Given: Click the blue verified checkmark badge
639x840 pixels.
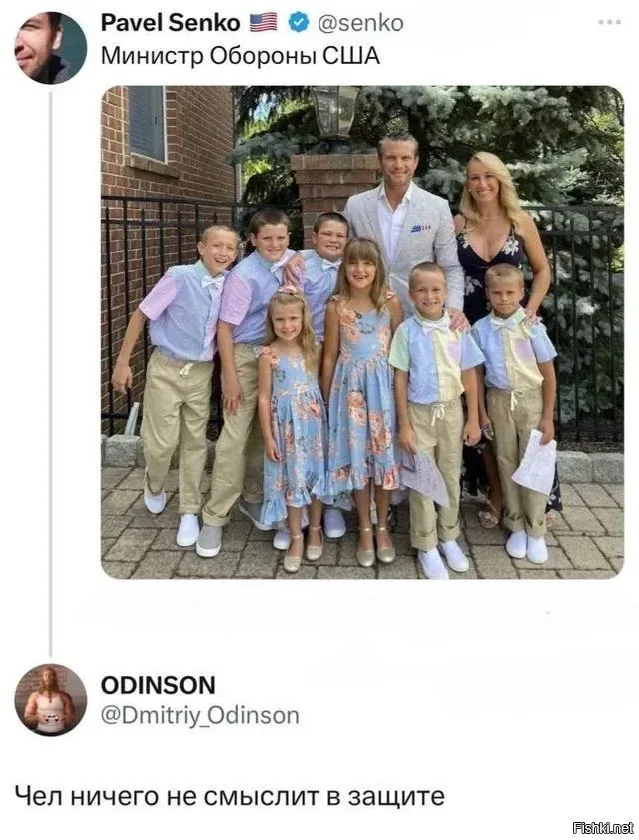Looking at the screenshot, I should (x=299, y=23).
